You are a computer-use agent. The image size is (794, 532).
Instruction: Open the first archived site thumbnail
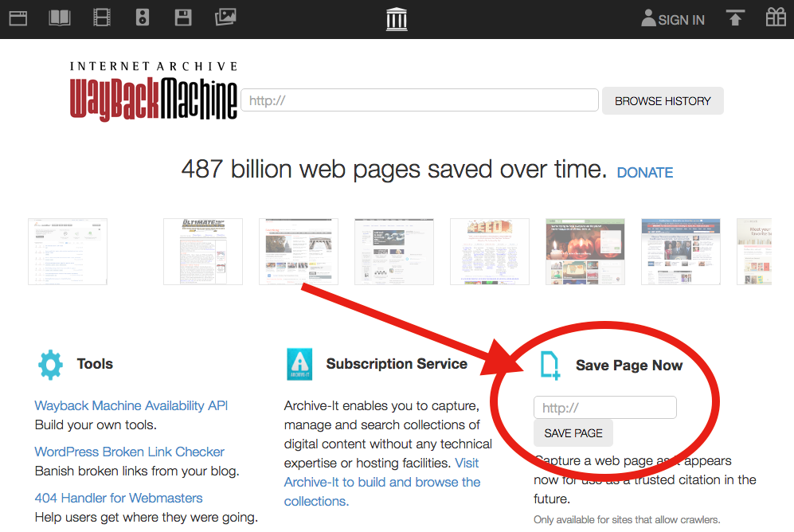pos(68,252)
